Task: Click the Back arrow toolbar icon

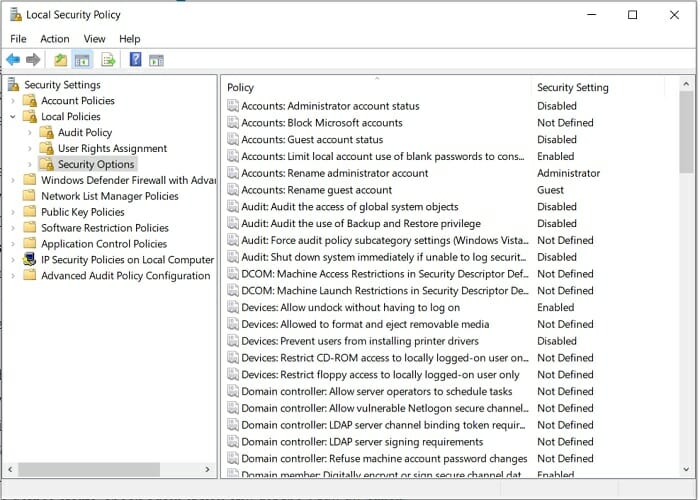Action: click(13, 60)
